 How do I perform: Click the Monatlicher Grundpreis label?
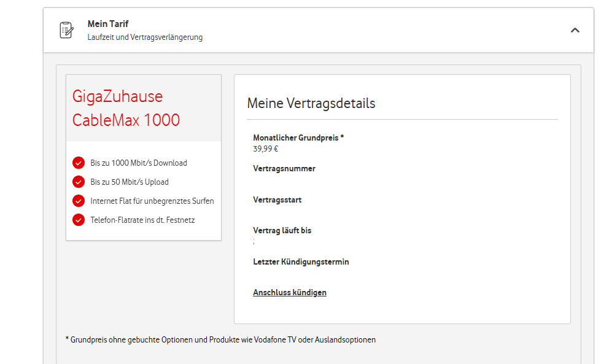(x=298, y=137)
